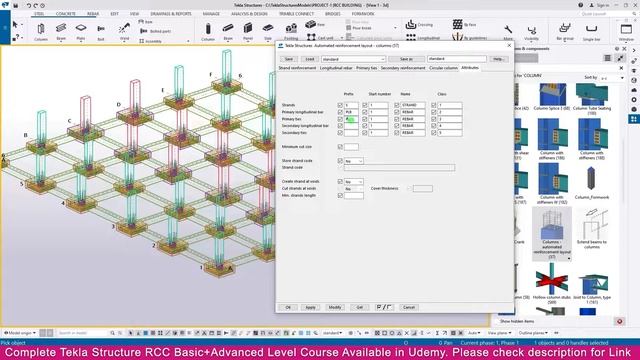
Task: Click search magnifier in bottom toolbar
Action: click(x=113, y=333)
